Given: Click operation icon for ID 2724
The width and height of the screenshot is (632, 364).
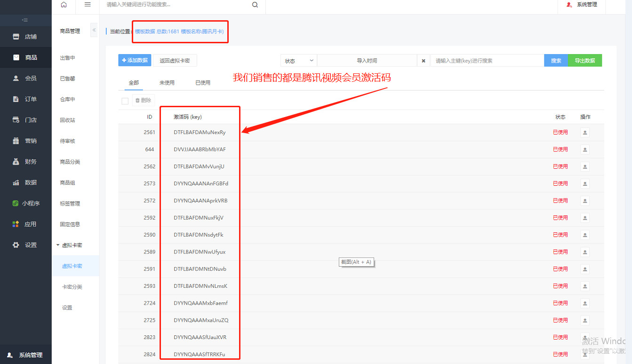Looking at the screenshot, I should pyautogui.click(x=585, y=303).
